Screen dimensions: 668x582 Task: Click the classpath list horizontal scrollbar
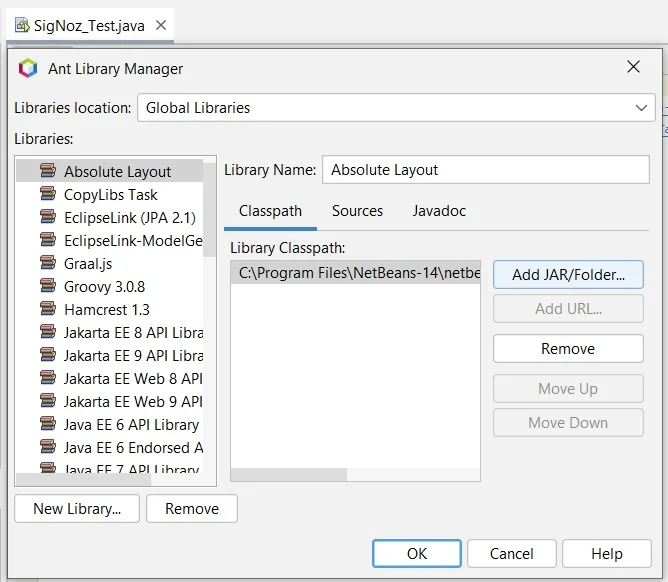[289, 474]
